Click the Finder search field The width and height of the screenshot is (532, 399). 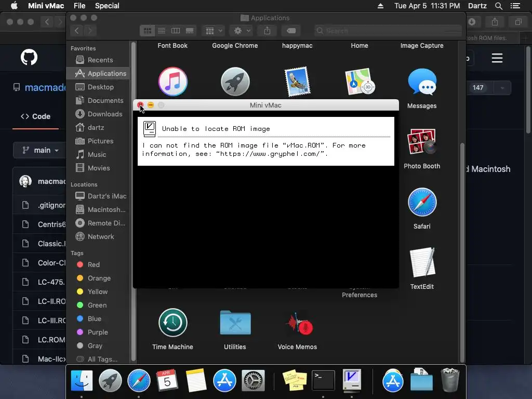[388, 31]
